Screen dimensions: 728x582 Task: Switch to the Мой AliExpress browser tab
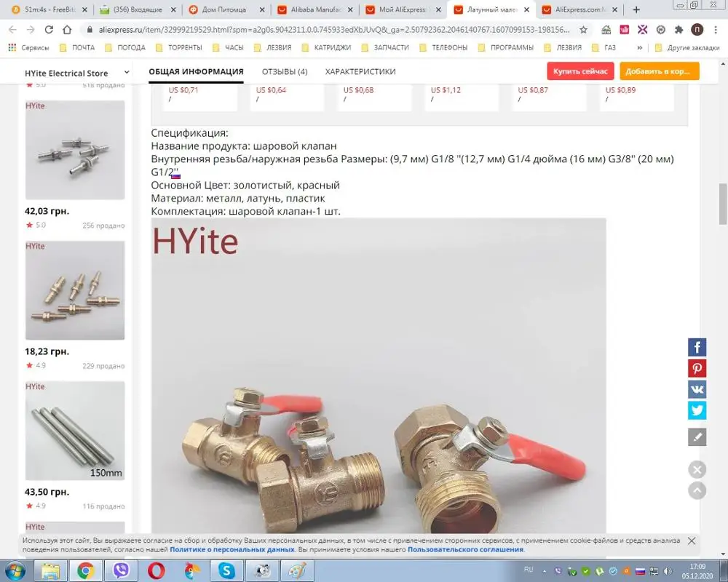tap(403, 9)
